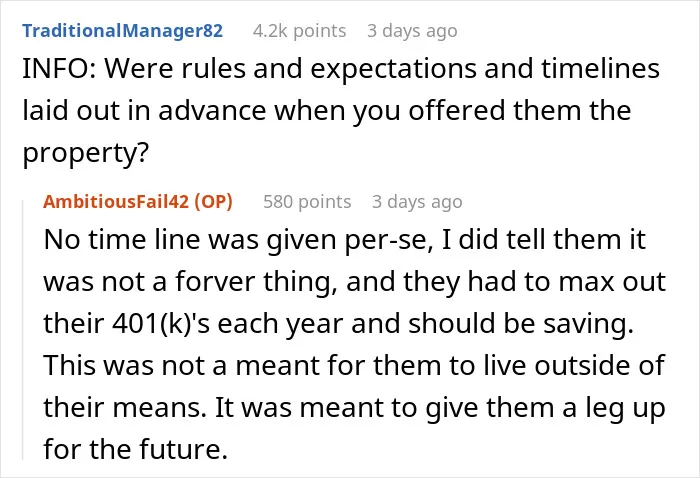This screenshot has width=700, height=478.
Task: Open AmbitiousFail42's user profile
Action: [x=116, y=202]
